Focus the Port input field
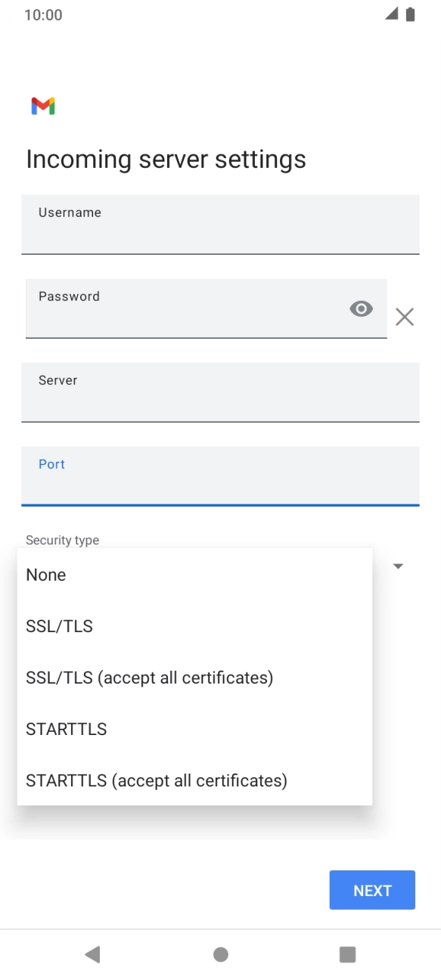Image resolution: width=441 pixels, height=980 pixels. (x=220, y=476)
